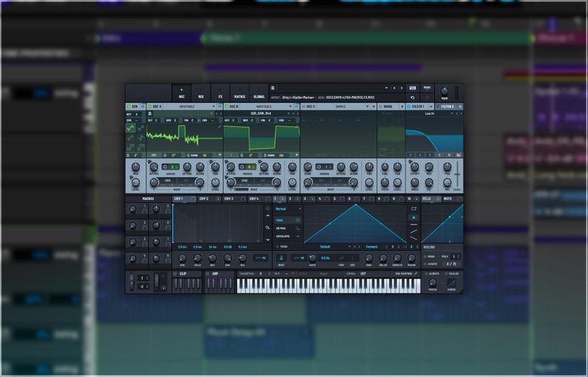
Task: Click the keyboard view icon near MENU
Action: pyautogui.click(x=412, y=88)
